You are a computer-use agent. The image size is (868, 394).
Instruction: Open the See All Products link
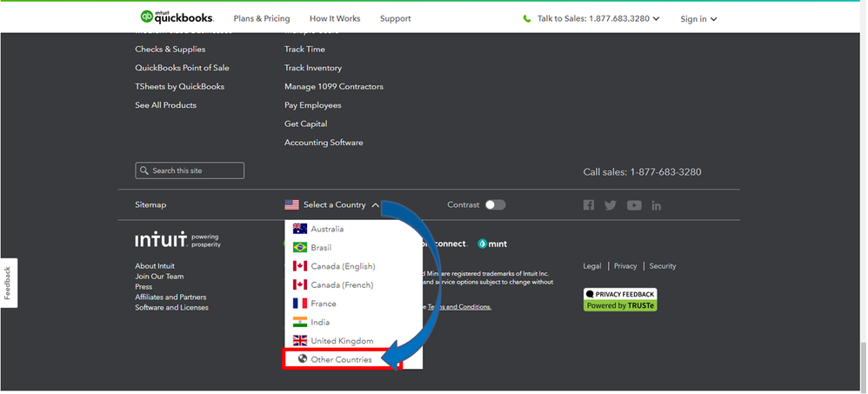[165, 105]
